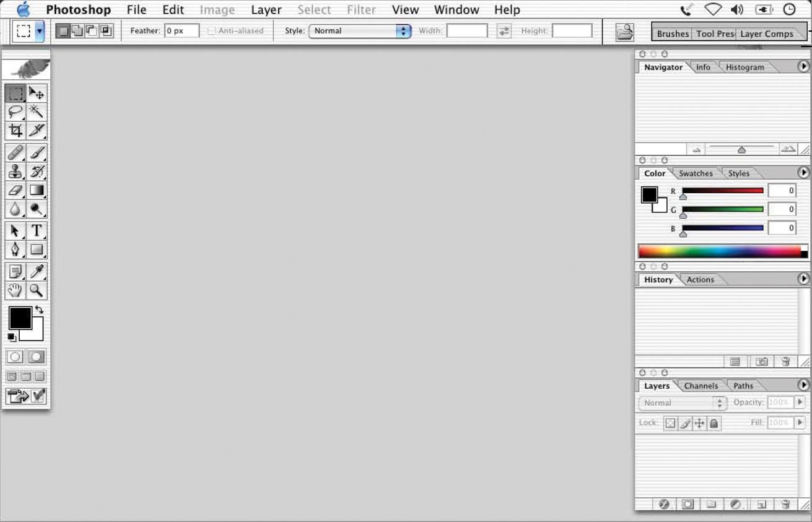Screen dimensions: 812x522
Task: Select the Zoom tool
Action: coord(37,290)
